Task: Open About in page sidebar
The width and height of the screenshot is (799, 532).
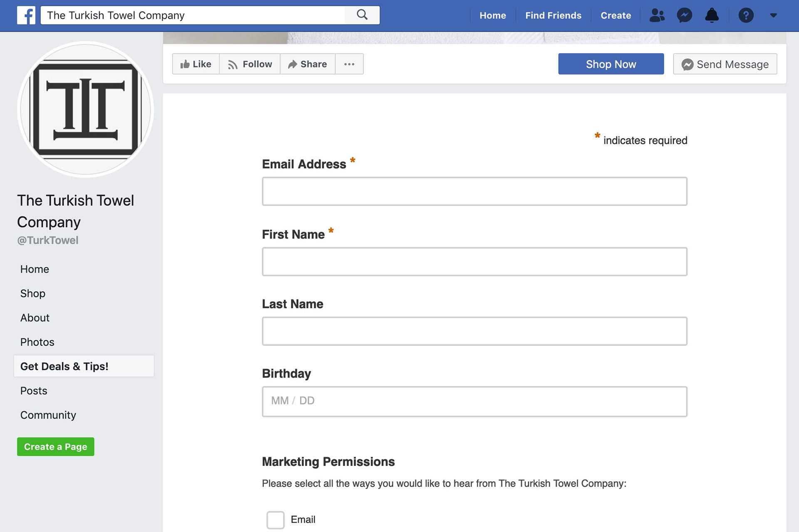Action: [x=35, y=318]
